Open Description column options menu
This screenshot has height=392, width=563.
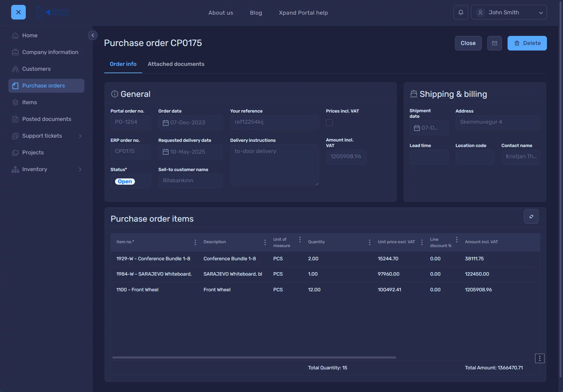click(x=265, y=242)
